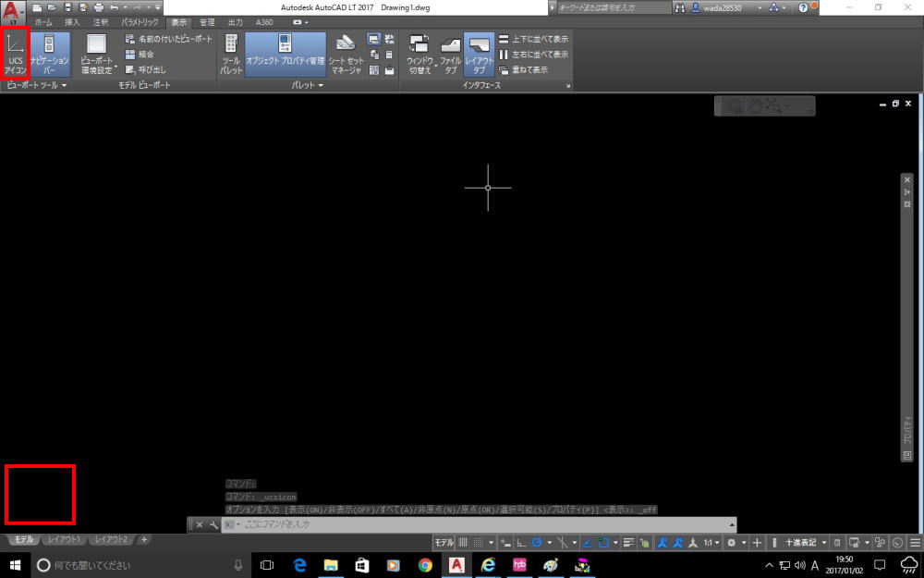Click the モデル status bar button

[x=444, y=543]
